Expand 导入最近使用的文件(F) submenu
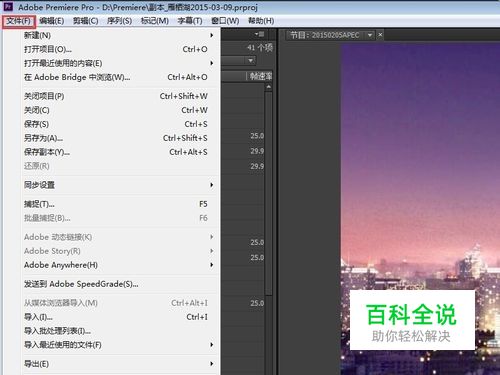This screenshot has width=500, height=375. [119, 345]
